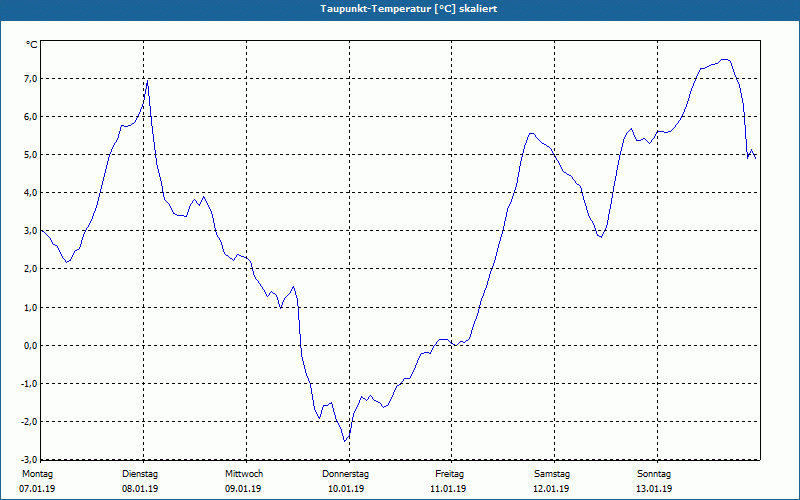Click the 10.01.19 date label
The height and width of the screenshot is (500, 800).
[x=346, y=489]
